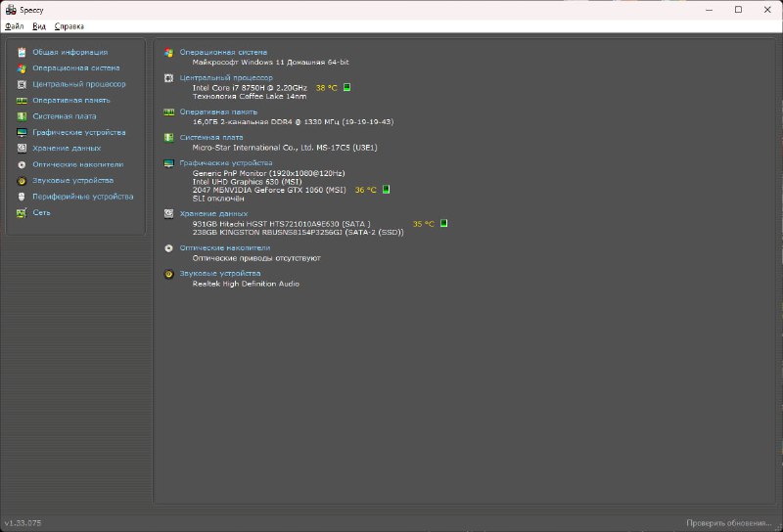Click the Оптические накопители sidebar disc icon
The width and height of the screenshot is (783, 532).
point(22,164)
